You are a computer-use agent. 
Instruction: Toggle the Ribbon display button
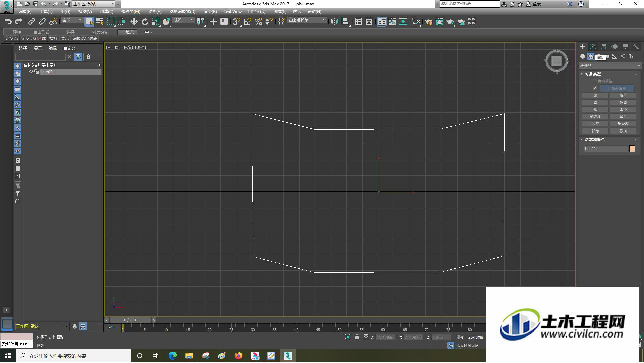(382, 22)
